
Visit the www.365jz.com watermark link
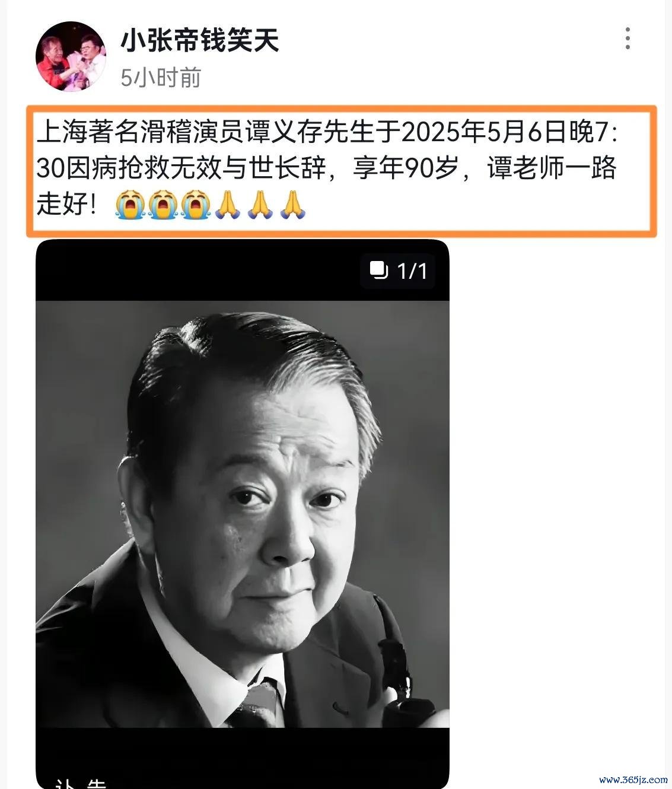coord(633,779)
